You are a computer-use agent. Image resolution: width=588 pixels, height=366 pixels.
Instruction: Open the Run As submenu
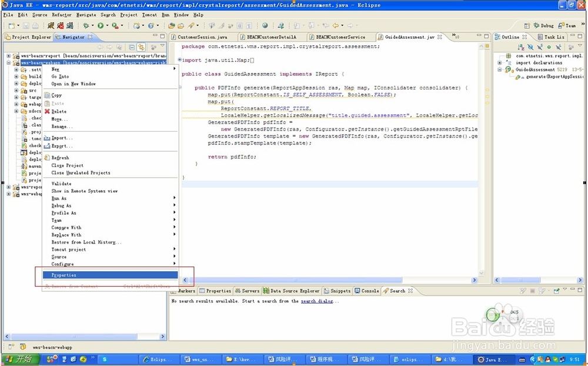coord(111,198)
